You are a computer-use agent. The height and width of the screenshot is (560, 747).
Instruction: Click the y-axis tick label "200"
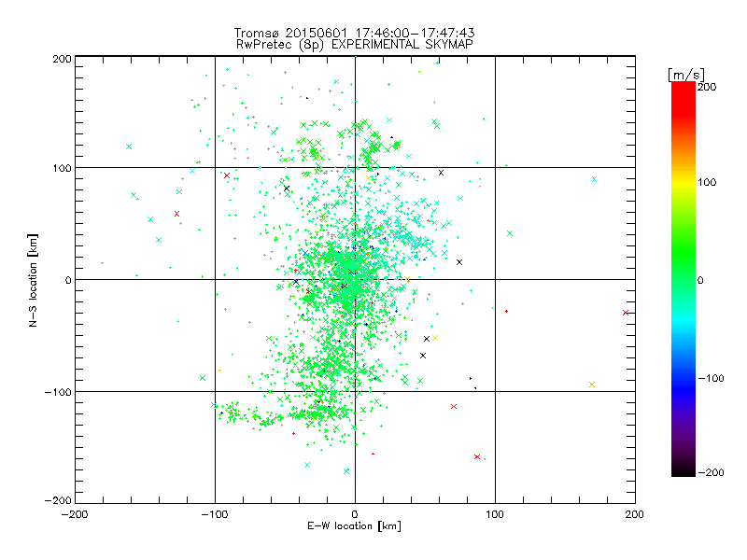[x=62, y=59]
